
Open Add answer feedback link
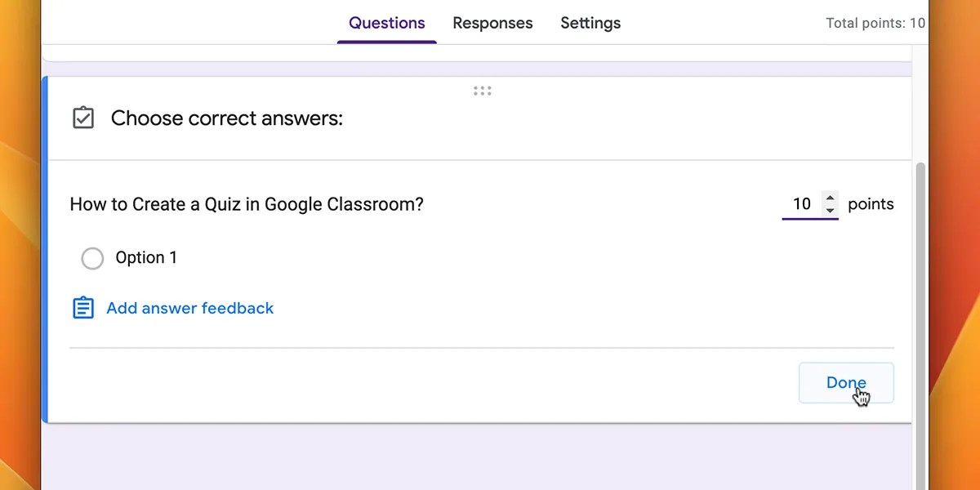(189, 308)
